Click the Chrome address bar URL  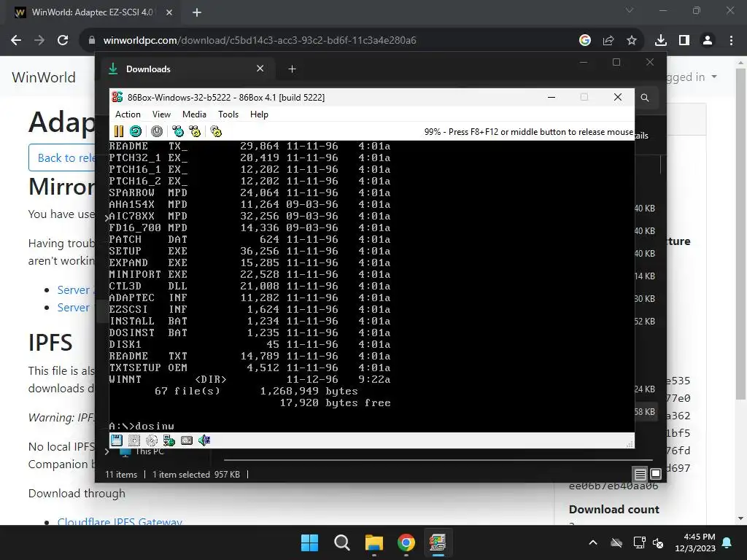[260, 41]
